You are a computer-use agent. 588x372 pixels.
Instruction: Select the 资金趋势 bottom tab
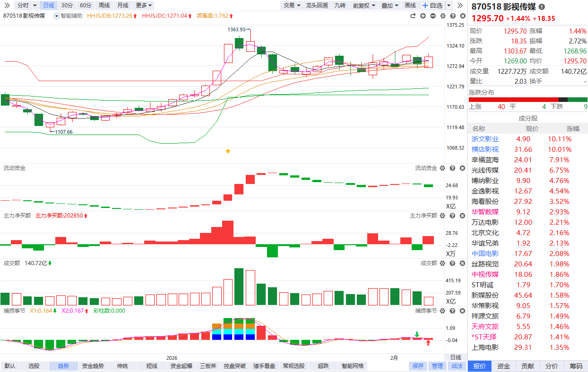tap(92, 366)
